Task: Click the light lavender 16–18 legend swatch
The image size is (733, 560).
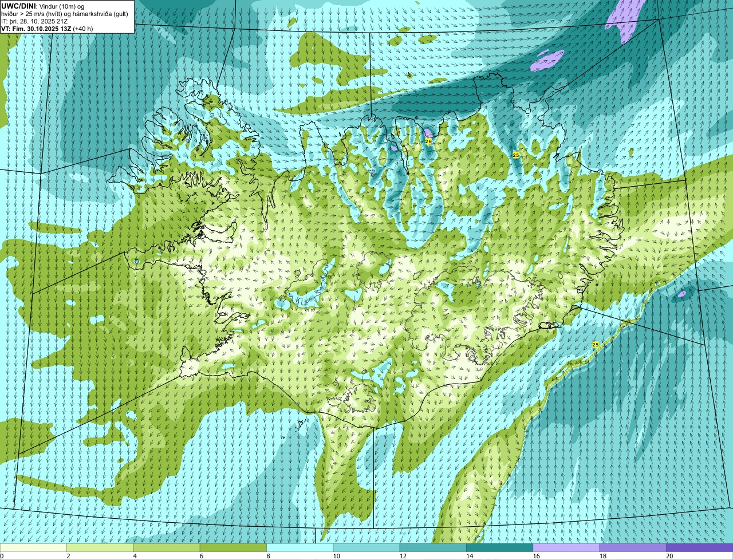Action: pyautogui.click(x=566, y=547)
